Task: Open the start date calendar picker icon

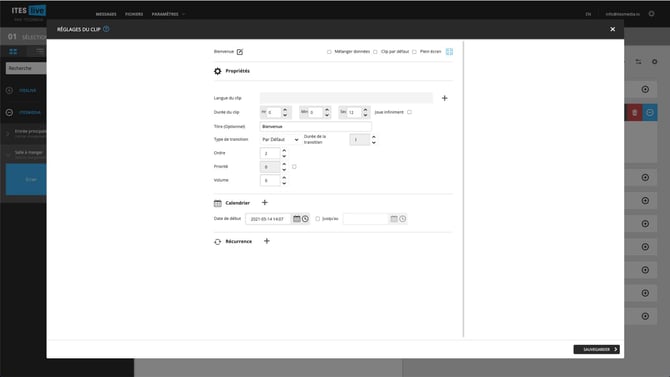Action: 297,219
